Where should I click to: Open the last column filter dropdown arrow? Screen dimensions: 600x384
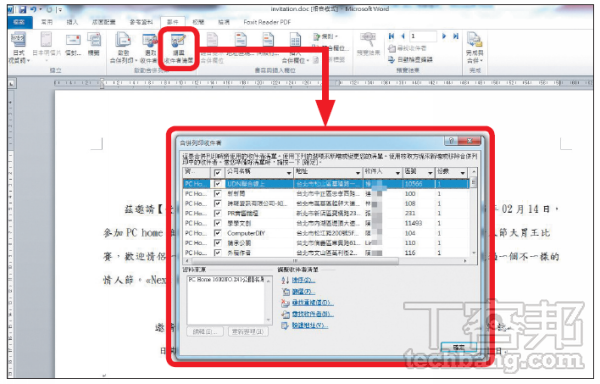[463, 173]
